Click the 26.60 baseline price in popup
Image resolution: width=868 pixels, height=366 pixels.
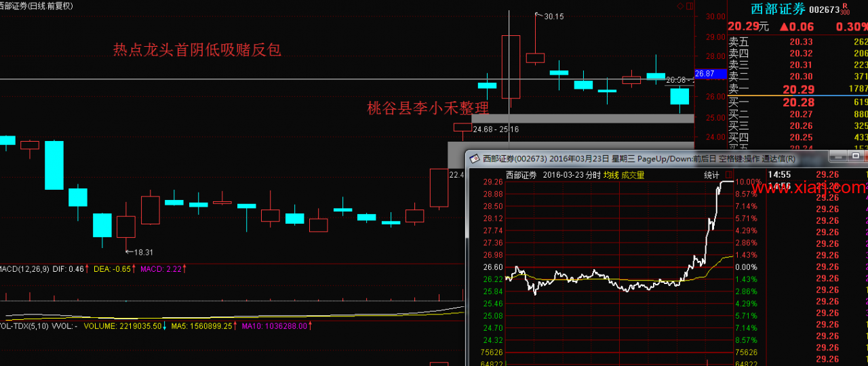tap(492, 267)
